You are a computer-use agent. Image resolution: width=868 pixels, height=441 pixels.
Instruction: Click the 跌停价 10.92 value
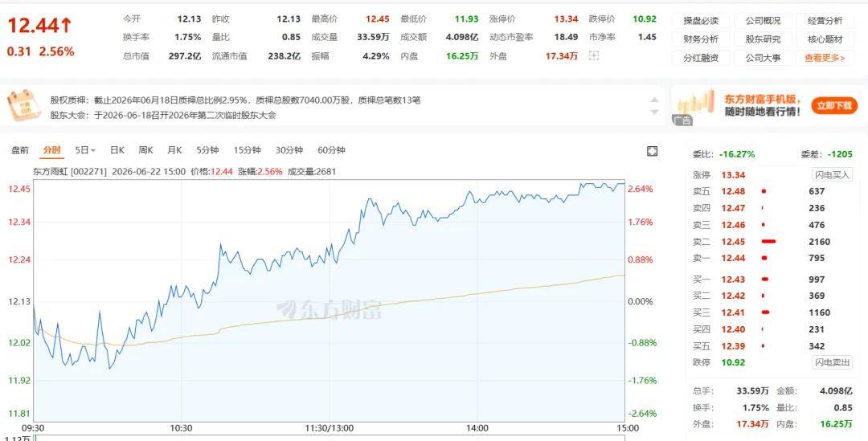pyautogui.click(x=645, y=18)
